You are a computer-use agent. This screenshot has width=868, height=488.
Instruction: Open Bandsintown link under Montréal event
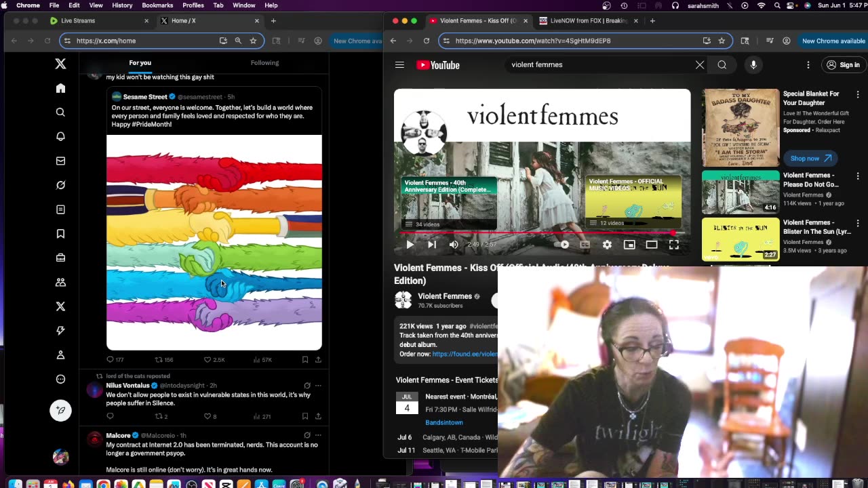[x=444, y=422]
